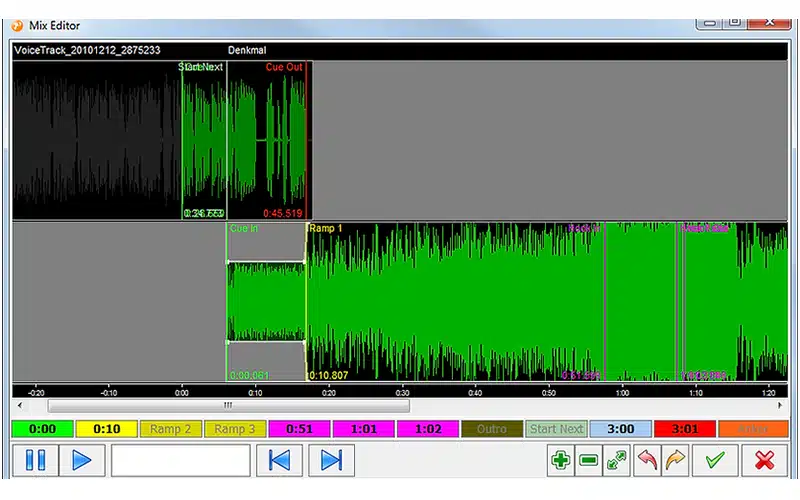Click the yellow 0:10 ramp marker button
800x500 pixels.
[x=107, y=429]
